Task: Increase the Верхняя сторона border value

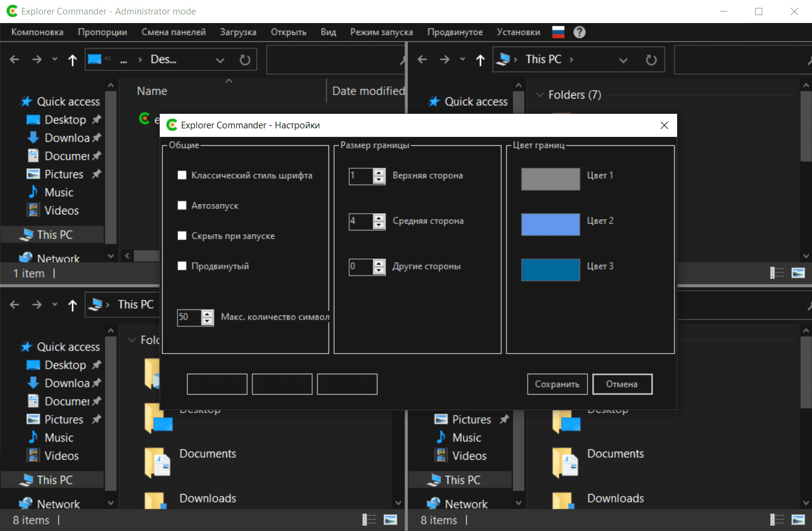Action: [x=379, y=173]
